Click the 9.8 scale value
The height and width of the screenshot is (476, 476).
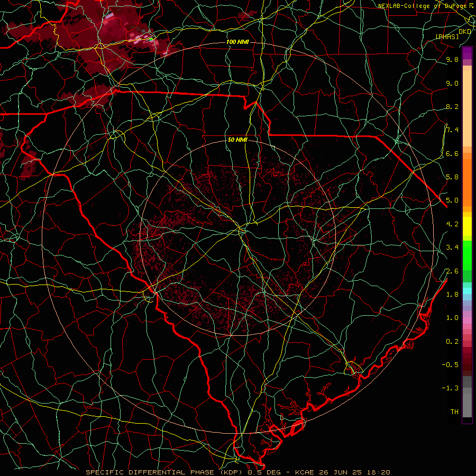point(452,59)
